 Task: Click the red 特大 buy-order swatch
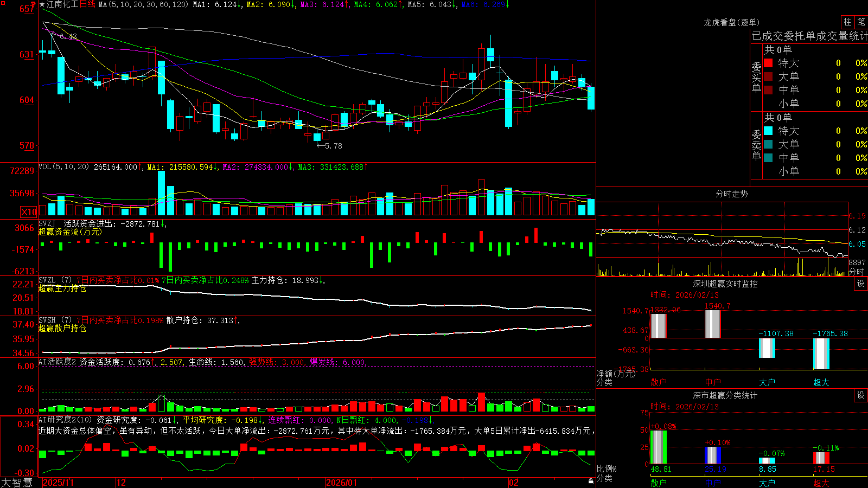(x=768, y=63)
